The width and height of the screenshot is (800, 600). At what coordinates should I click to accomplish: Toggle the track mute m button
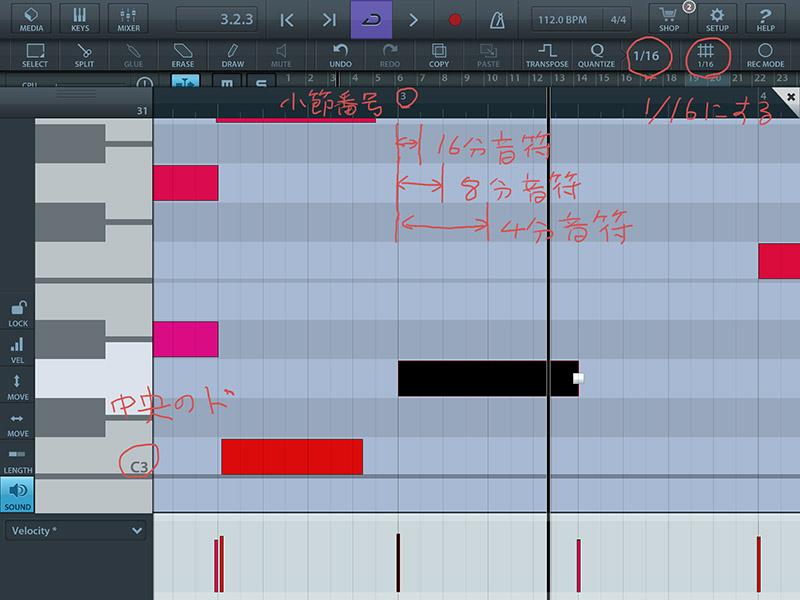[227, 82]
